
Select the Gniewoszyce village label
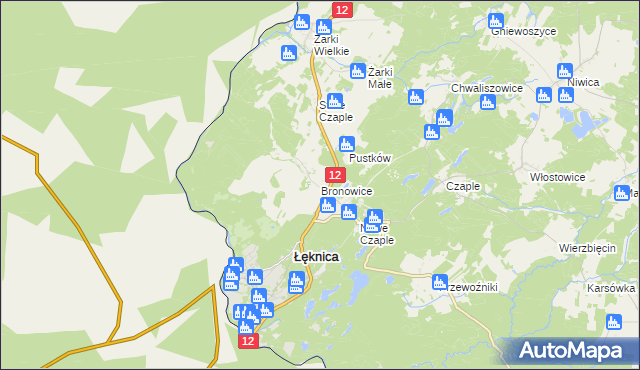pyautogui.click(x=524, y=31)
